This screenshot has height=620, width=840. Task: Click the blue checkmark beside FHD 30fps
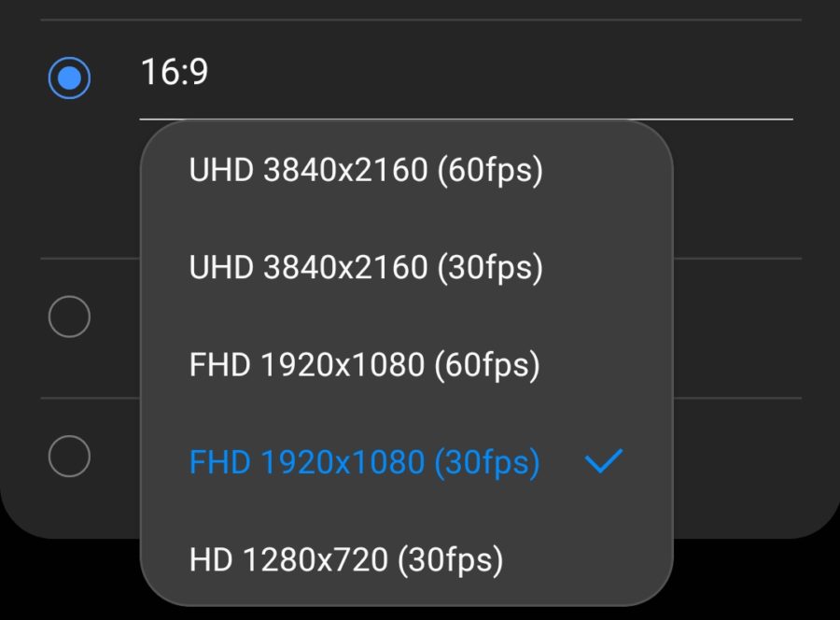[x=603, y=461]
